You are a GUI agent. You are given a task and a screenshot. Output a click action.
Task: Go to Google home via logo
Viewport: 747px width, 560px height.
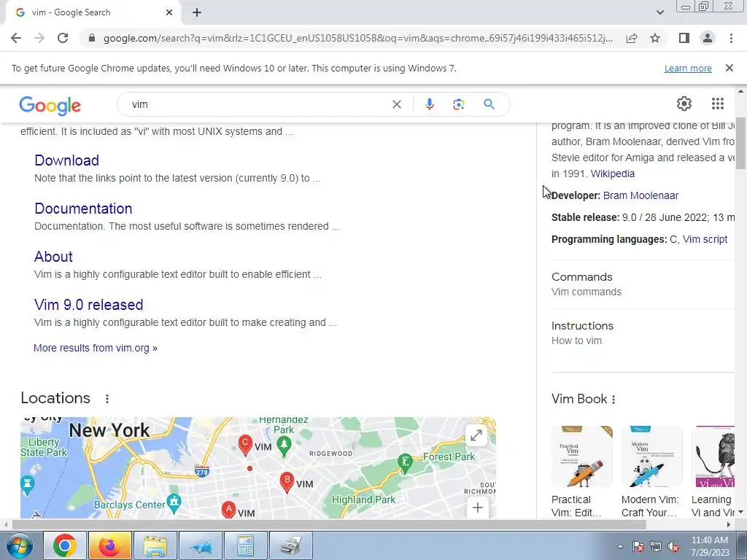pyautogui.click(x=50, y=106)
